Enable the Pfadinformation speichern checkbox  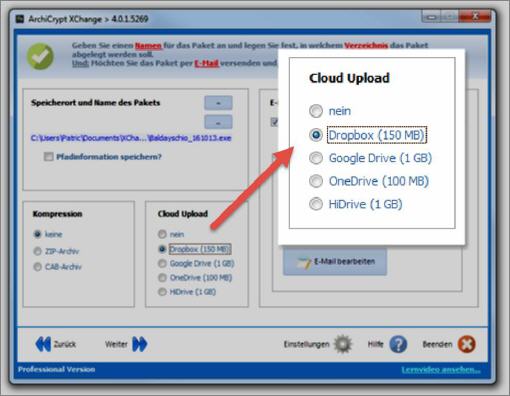pyautogui.click(x=49, y=157)
